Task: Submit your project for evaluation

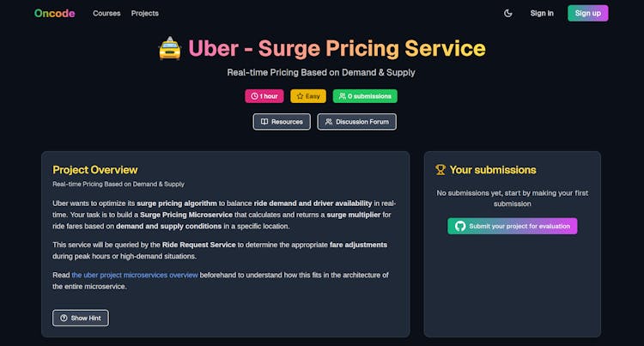Action: (512, 226)
